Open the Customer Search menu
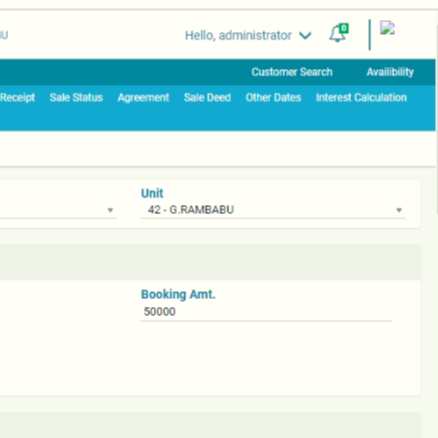 pos(292,72)
